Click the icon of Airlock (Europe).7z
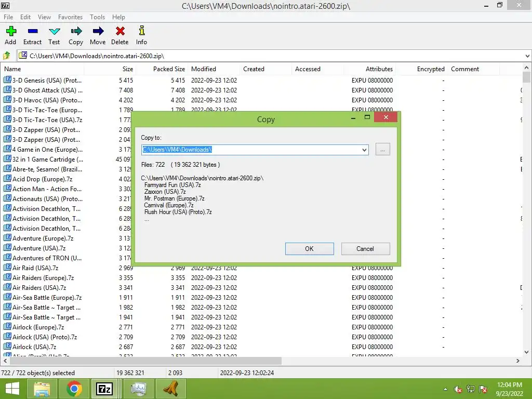Viewport: 532px width, 399px height. tap(7, 327)
